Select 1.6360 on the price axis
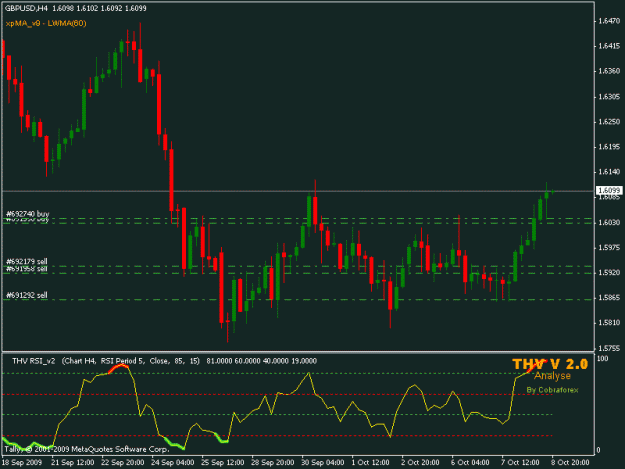This screenshot has width=625, height=469. point(609,71)
